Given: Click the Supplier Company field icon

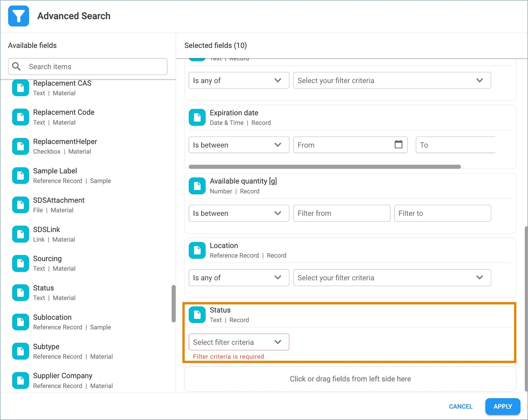Looking at the screenshot, I should 20,380.
